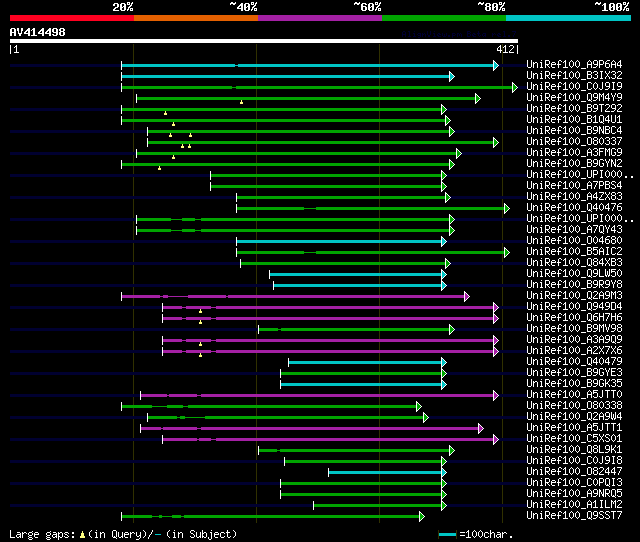
Task: Select label UniRef100_Q2A9M3
Action: click(x=574, y=296)
